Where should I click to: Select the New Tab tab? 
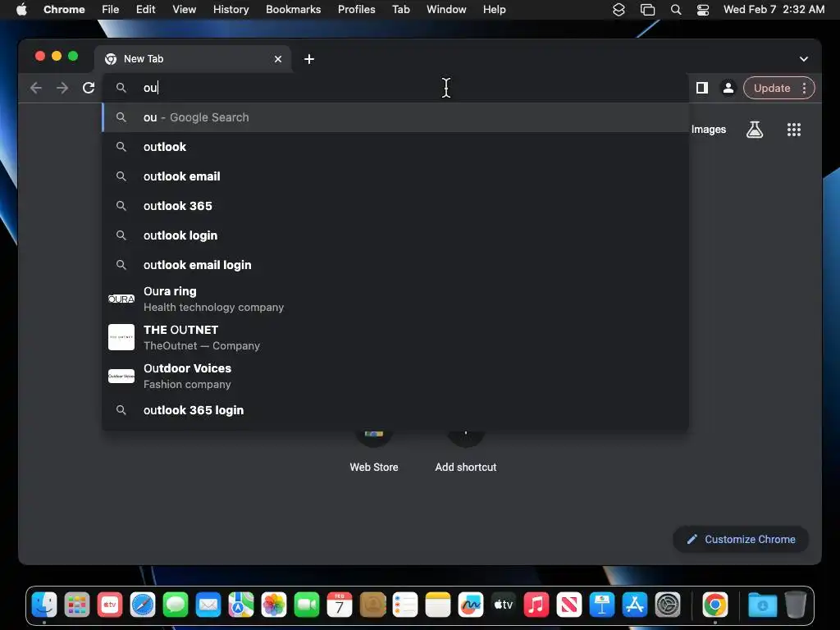(193, 59)
